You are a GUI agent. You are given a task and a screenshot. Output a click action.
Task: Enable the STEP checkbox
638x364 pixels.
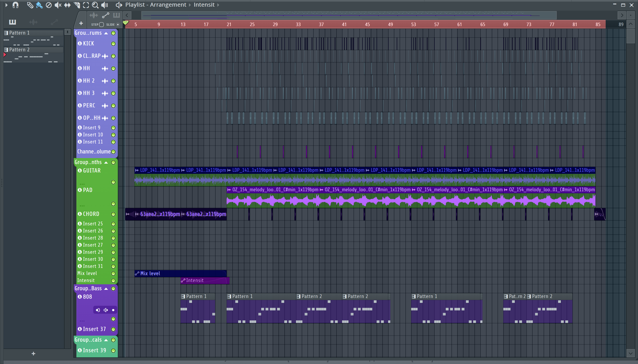click(x=101, y=25)
